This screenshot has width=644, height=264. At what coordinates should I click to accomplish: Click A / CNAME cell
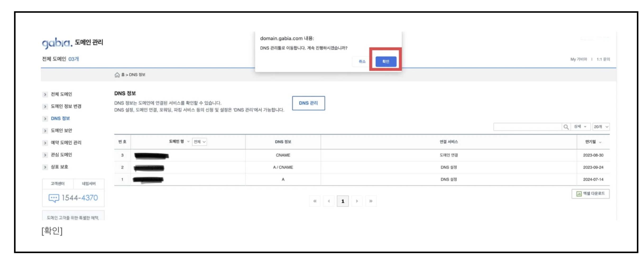pos(283,167)
